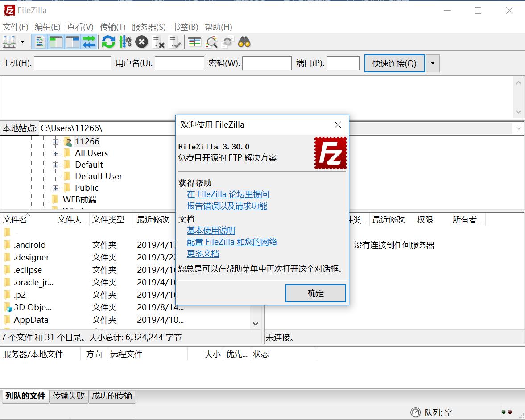Cancel current operation icon

[142, 42]
